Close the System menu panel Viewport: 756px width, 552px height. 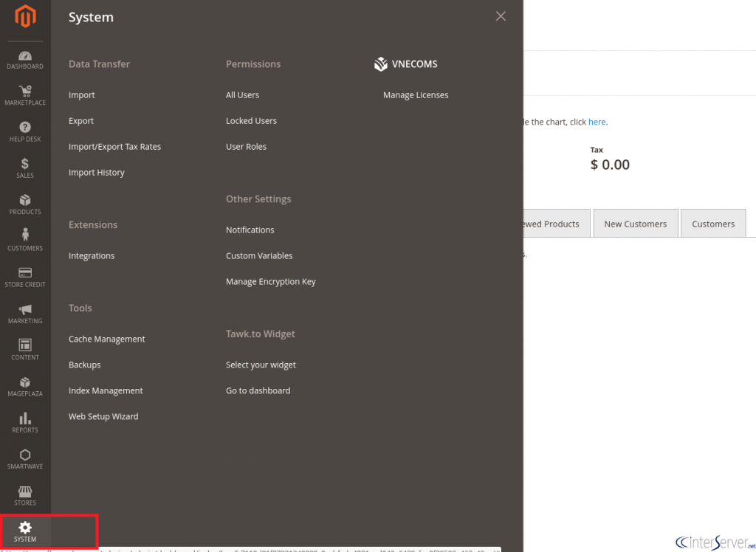pos(501,16)
